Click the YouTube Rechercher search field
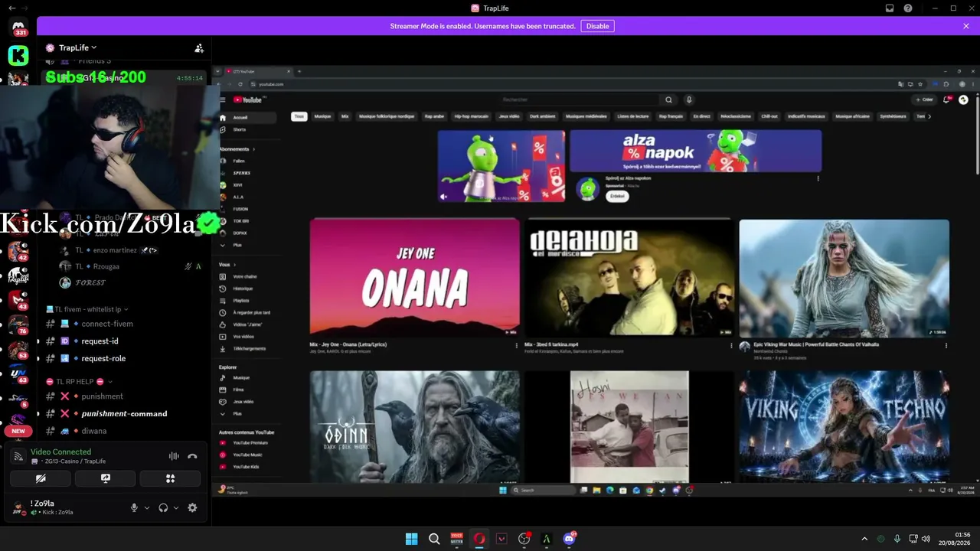 pyautogui.click(x=580, y=99)
